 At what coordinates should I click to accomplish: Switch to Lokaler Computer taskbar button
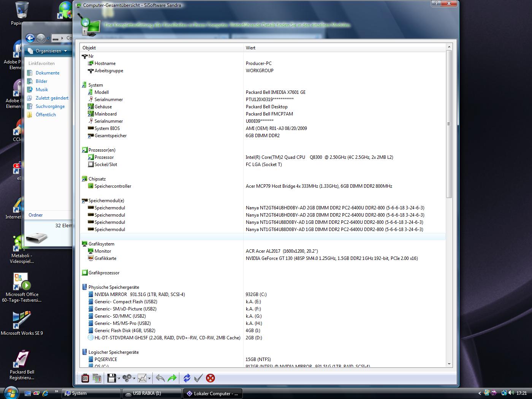[213, 393]
